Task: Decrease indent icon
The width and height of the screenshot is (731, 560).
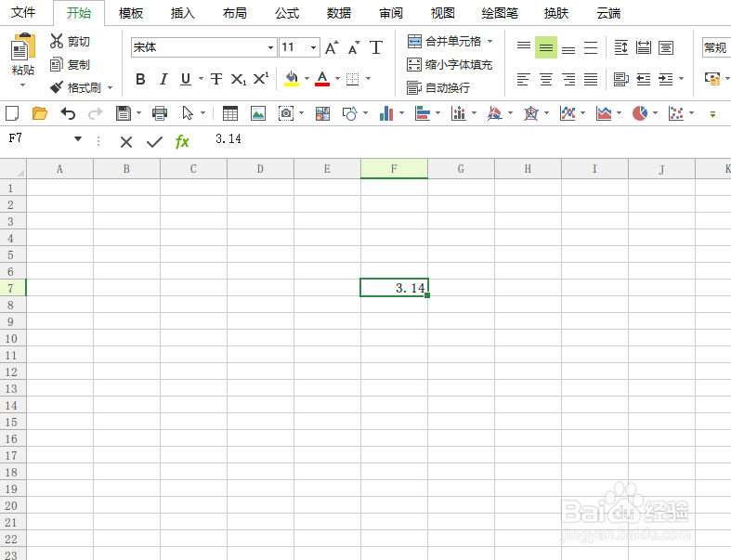Action: (x=644, y=80)
